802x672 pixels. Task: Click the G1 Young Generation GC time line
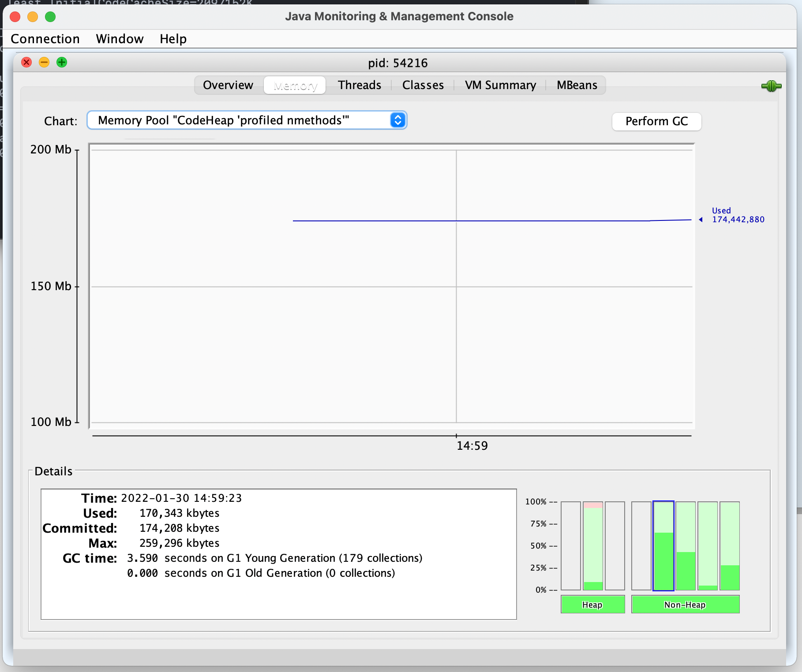(275, 558)
